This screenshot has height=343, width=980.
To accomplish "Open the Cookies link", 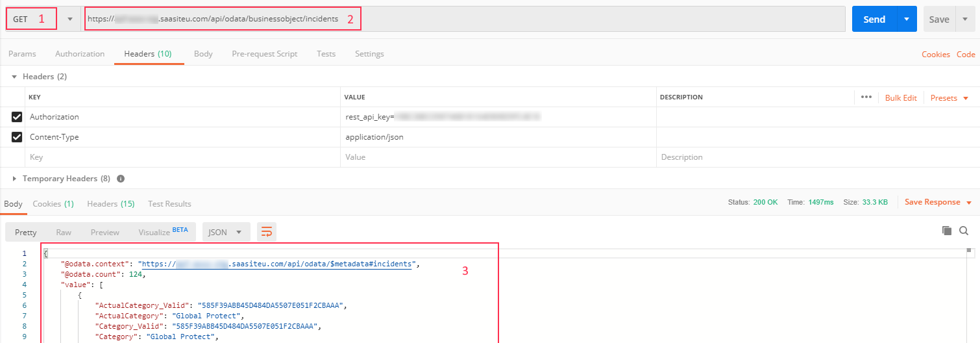I will (935, 55).
